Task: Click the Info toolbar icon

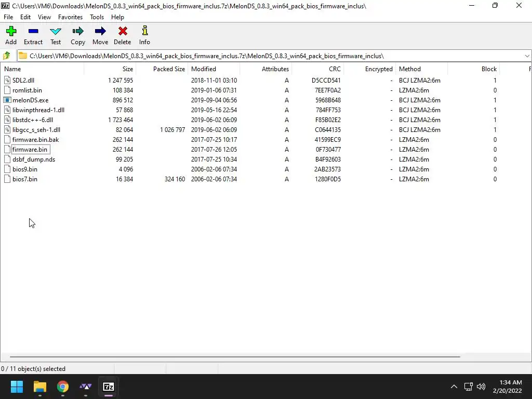Action: click(144, 31)
